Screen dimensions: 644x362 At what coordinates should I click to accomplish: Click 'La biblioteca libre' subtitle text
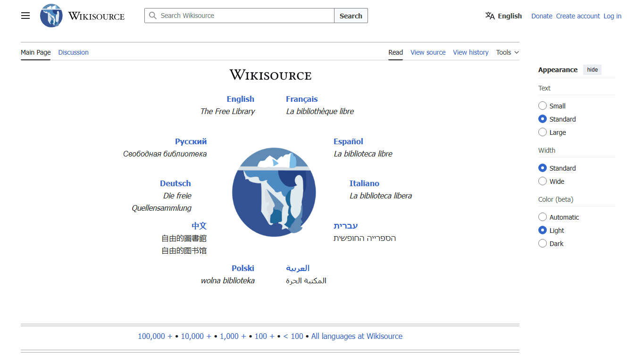(363, 154)
